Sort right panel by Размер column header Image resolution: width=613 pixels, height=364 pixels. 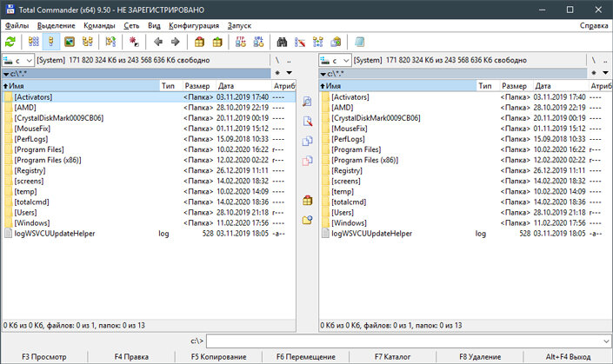tap(516, 85)
